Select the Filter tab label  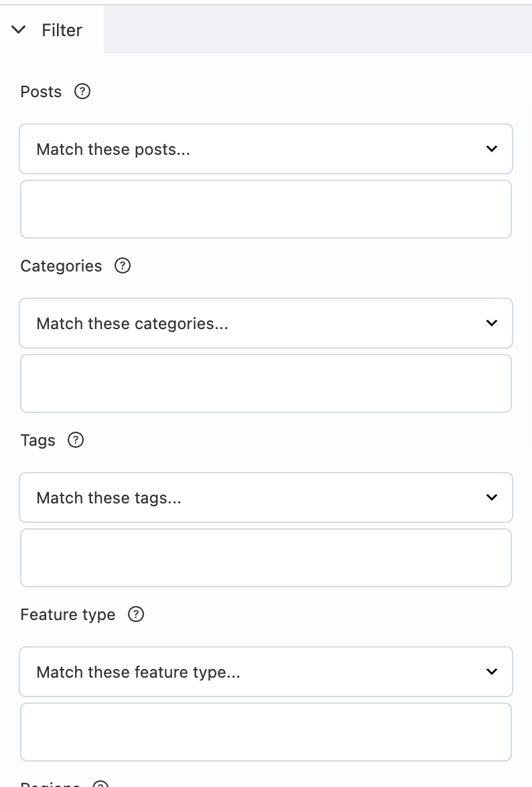[x=62, y=30]
